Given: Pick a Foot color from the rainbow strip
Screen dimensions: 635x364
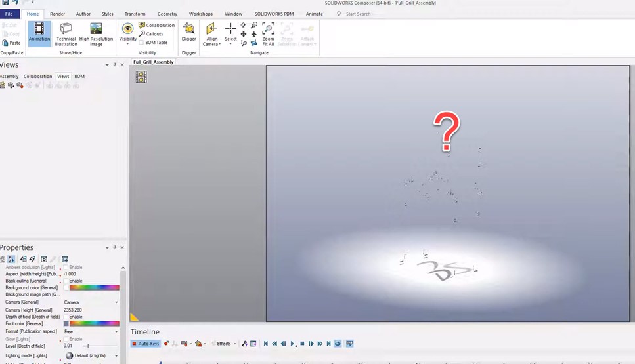Looking at the screenshot, I should point(95,323).
